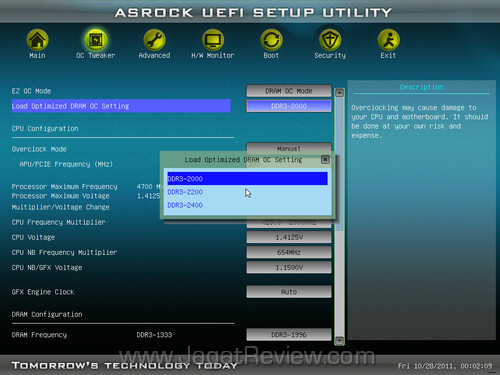
Task: Open the Advanced wrench icon
Action: [x=154, y=40]
